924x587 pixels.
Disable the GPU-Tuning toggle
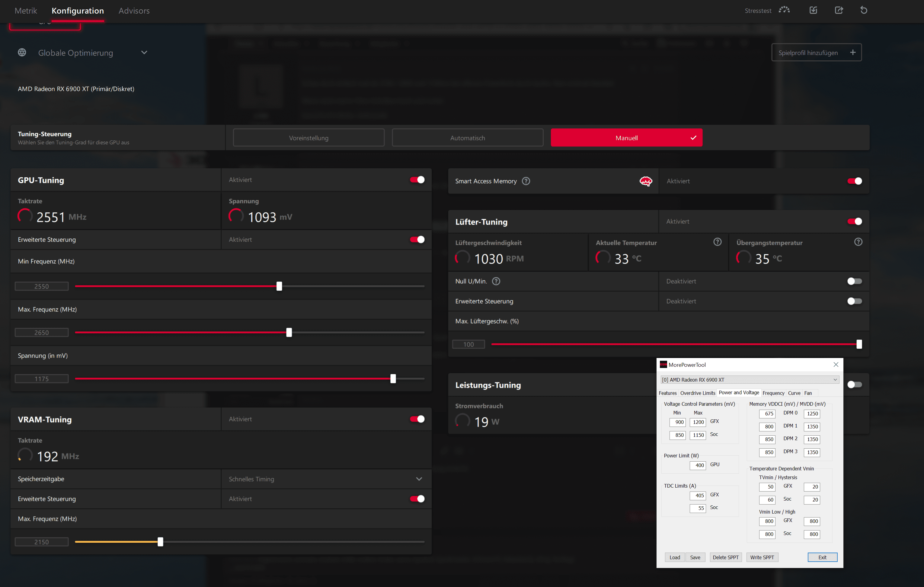click(x=417, y=180)
